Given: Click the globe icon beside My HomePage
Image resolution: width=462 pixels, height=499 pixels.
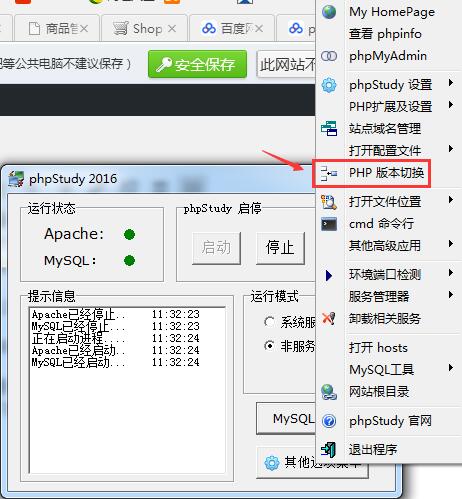Looking at the screenshot, I should click(329, 12).
